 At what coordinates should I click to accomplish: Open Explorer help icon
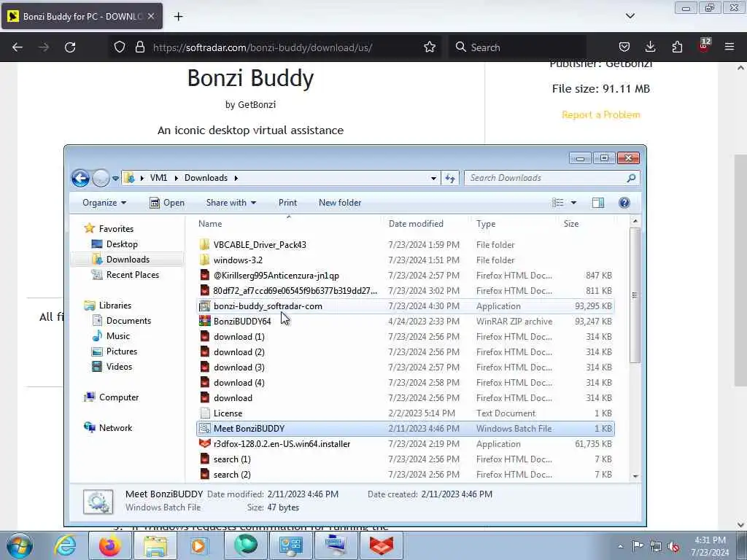tap(624, 203)
